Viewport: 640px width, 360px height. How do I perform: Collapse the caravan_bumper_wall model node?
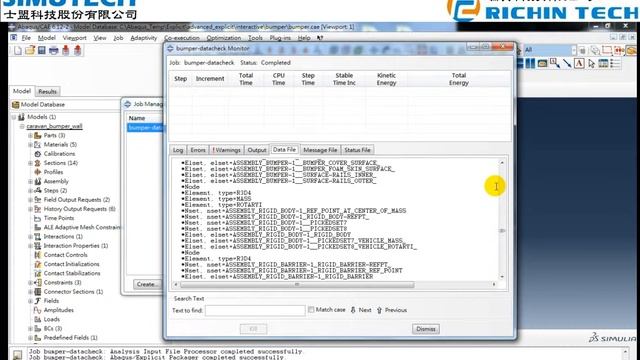click(22, 127)
